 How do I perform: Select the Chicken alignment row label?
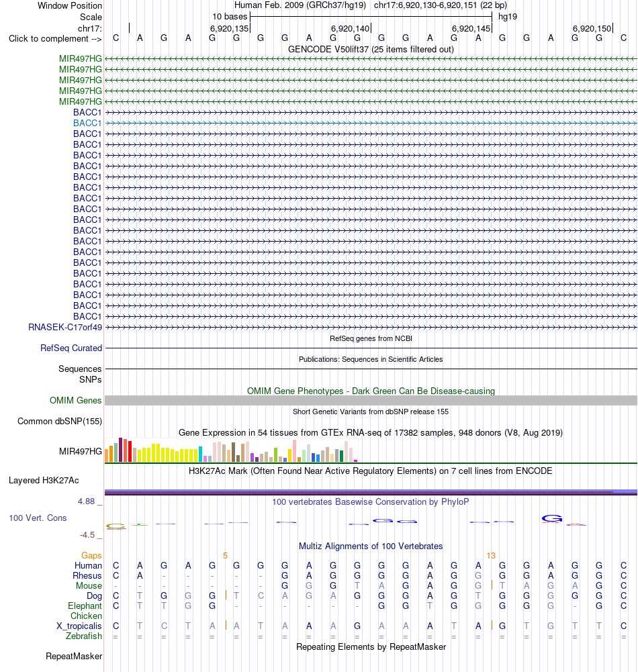pos(86,616)
